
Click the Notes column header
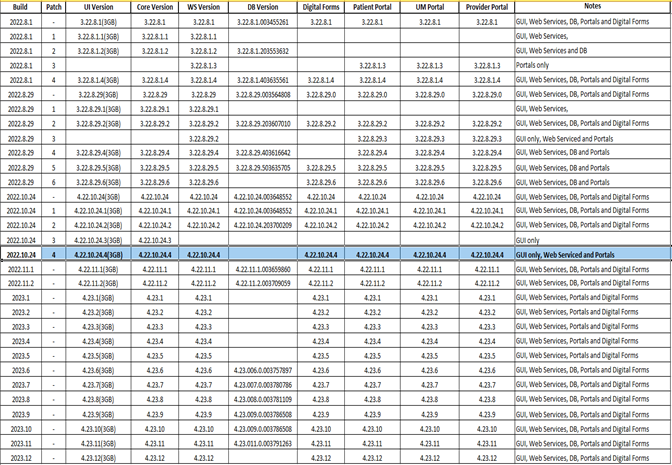coord(592,6)
